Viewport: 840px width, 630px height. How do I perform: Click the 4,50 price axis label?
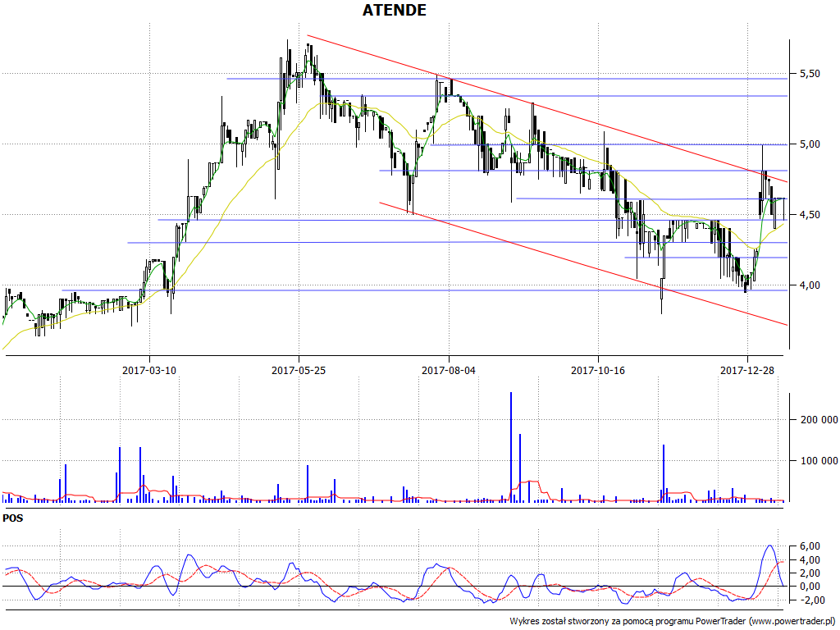coord(810,215)
